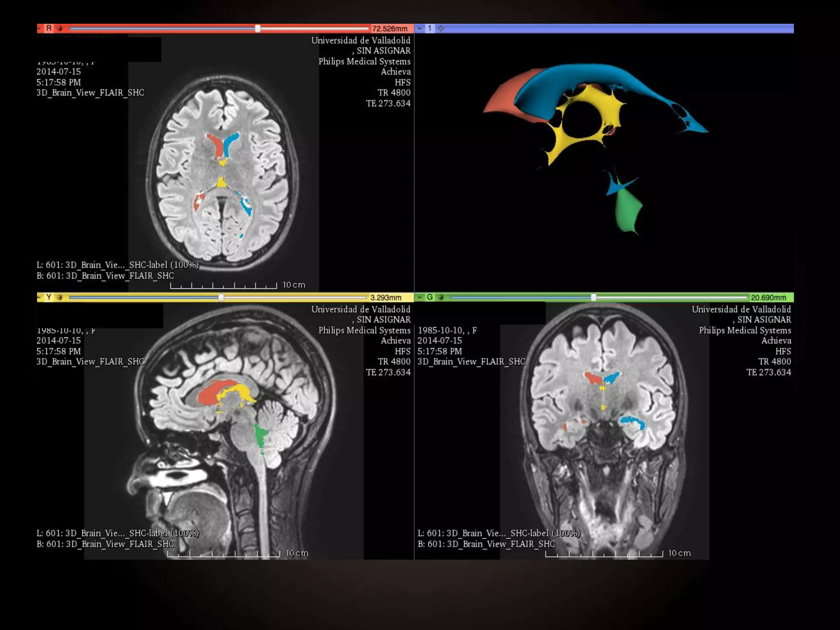Click the green fourth ventricle model in 3D
Viewport: 840px width, 630px height.
[627, 209]
